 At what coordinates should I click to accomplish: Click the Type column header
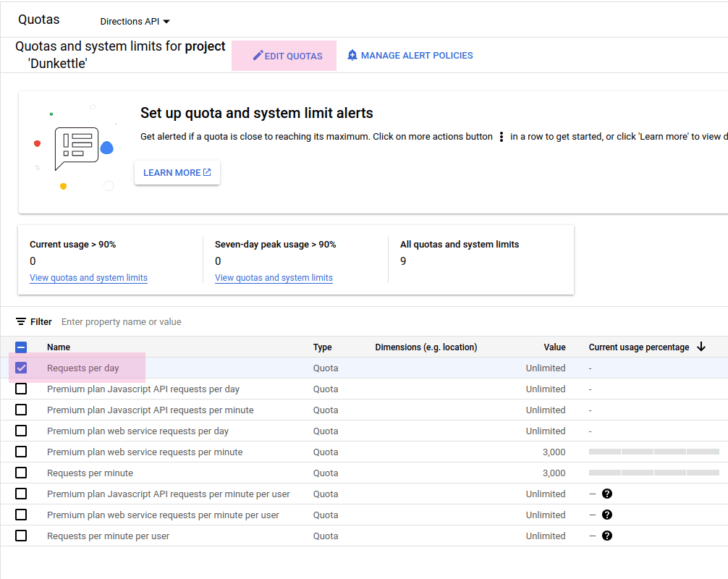322,347
